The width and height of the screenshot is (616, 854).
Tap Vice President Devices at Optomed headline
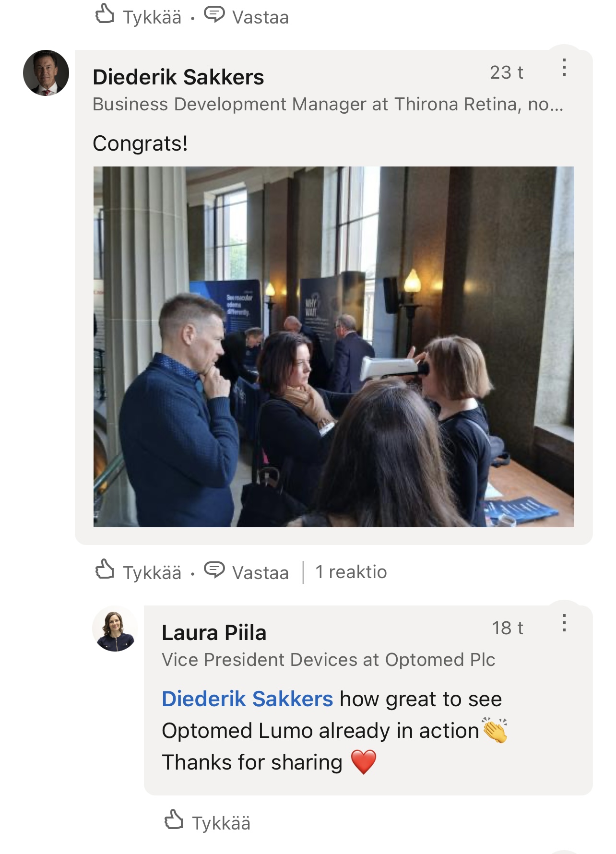pyautogui.click(x=328, y=660)
